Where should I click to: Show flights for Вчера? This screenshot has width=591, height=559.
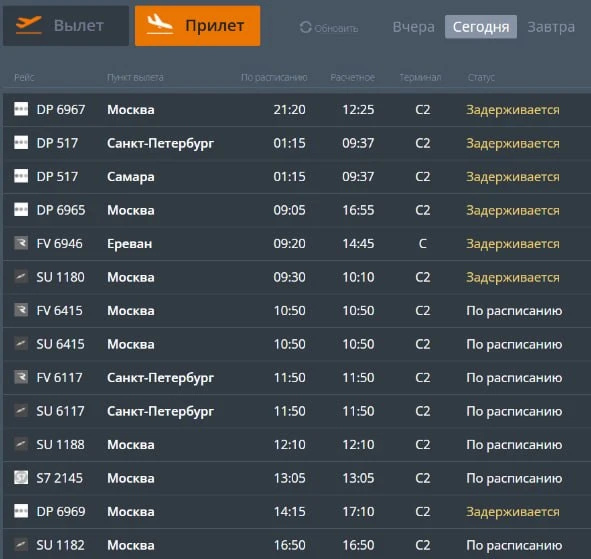pos(413,27)
